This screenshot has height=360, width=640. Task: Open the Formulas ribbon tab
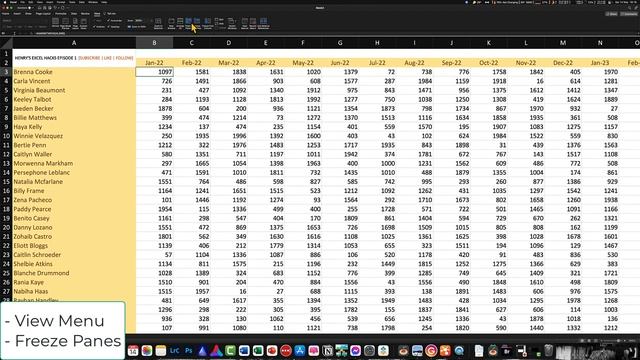coord(61,13)
